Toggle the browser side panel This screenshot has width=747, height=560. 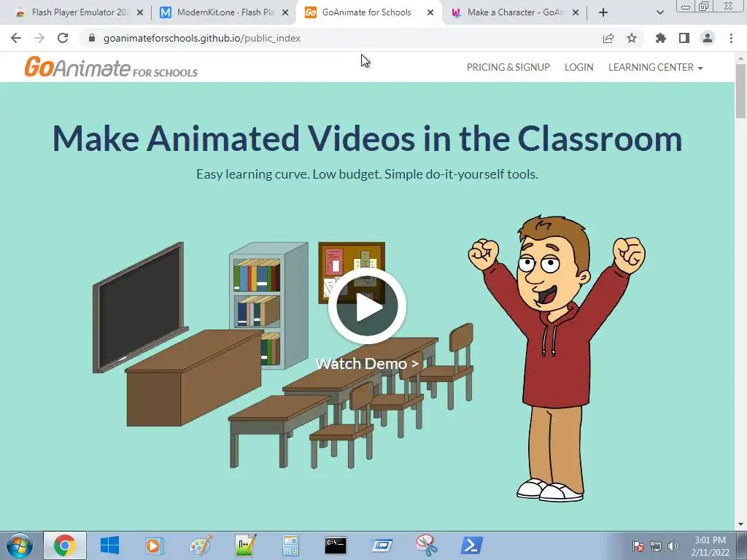point(684,38)
